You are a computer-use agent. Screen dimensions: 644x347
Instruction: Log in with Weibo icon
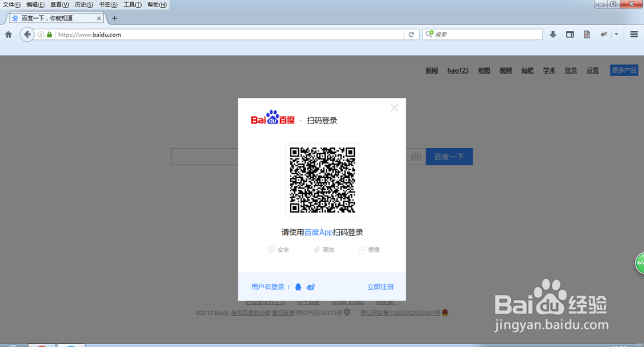click(311, 287)
